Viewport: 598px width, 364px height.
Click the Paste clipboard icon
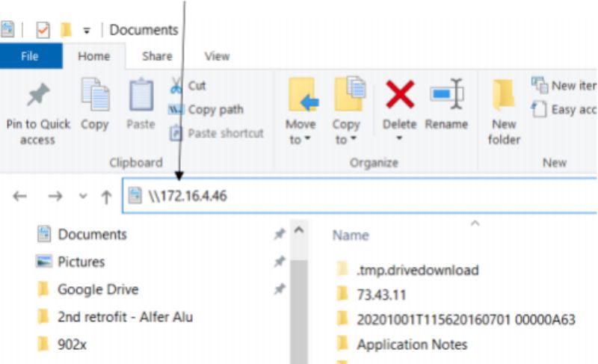tap(141, 96)
